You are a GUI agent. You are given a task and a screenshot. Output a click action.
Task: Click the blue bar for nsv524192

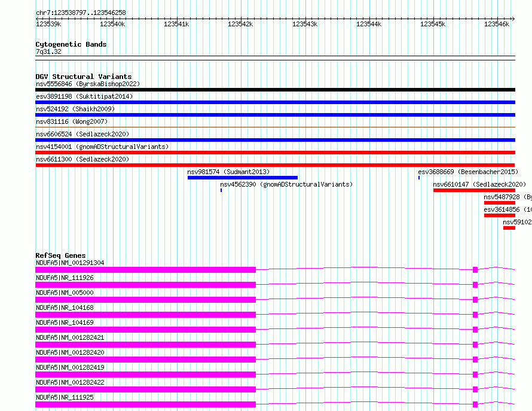(275, 115)
